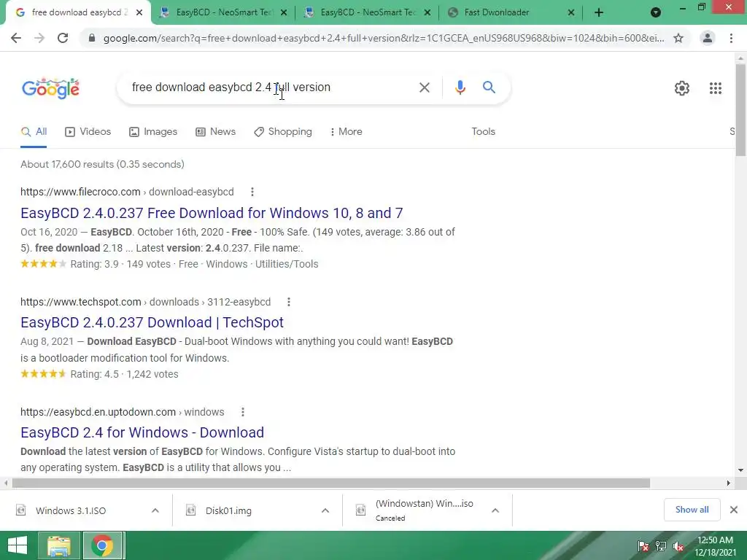Click Chrome icon in taskbar
This screenshot has height=560, width=747.
pos(102,545)
